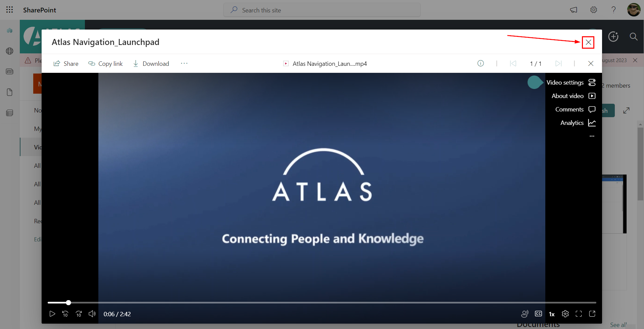
Task: Open the lists icon in left rail
Action: click(10, 113)
